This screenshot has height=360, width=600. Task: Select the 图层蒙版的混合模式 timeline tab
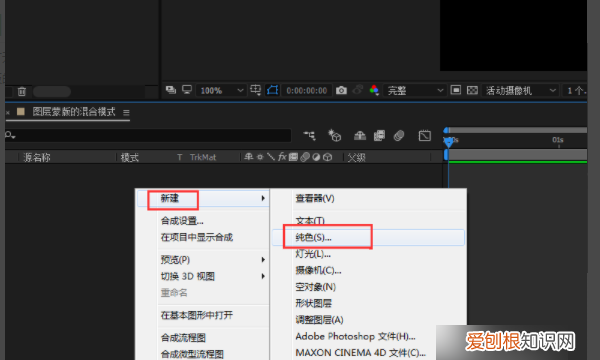tap(73, 112)
